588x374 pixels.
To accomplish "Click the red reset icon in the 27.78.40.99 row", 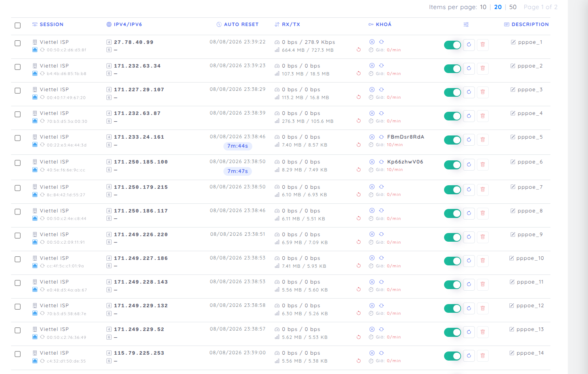I will coord(359,50).
